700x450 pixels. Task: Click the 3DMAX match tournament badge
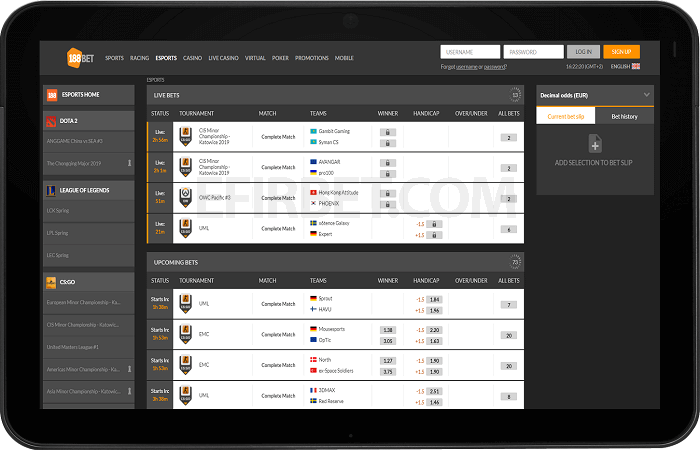[186, 396]
